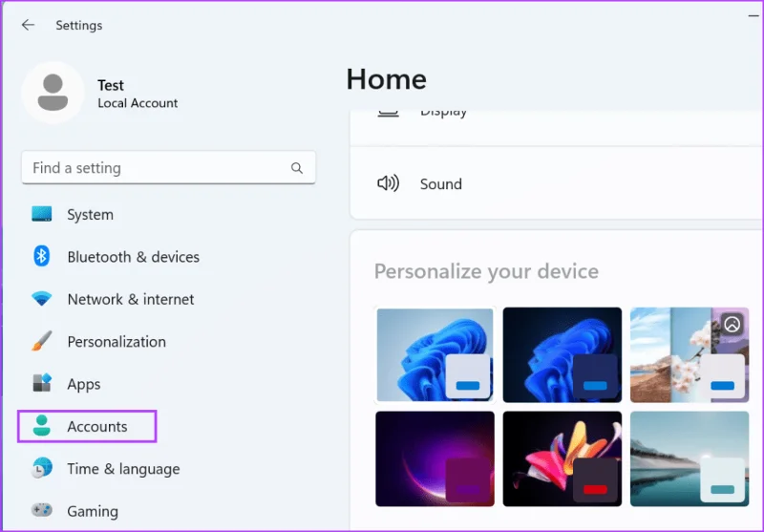Viewport: 764px width, 532px height.
Task: Click the Gaming controller icon
Action: (42, 510)
